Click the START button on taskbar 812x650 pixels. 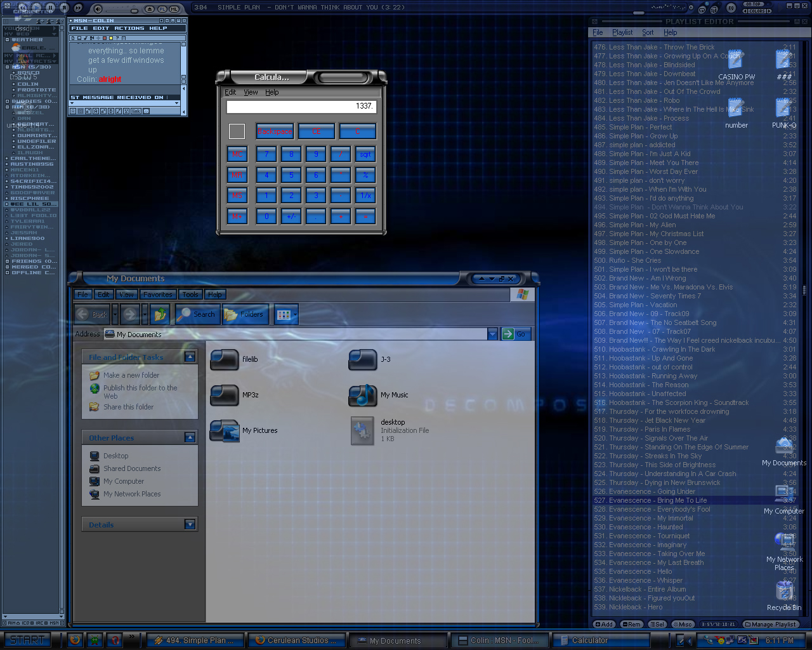click(27, 640)
